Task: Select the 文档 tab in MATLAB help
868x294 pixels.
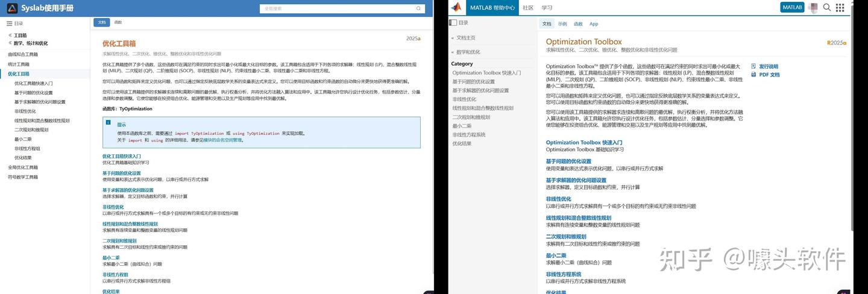Action: [547, 23]
